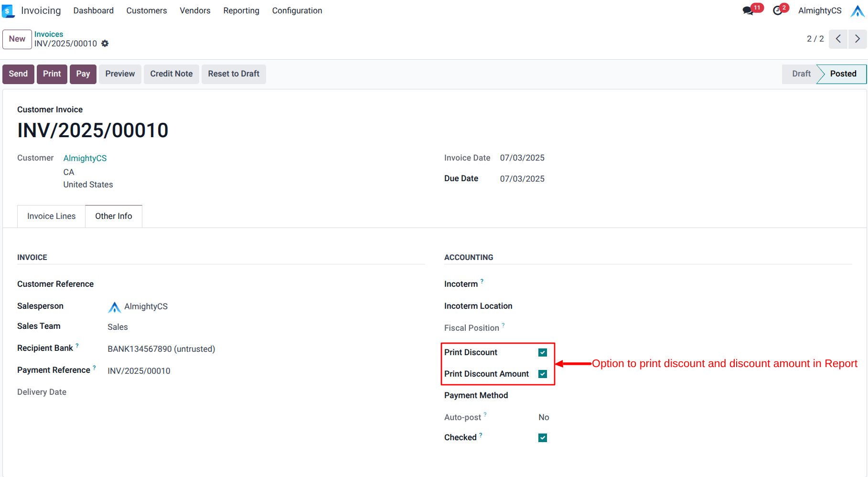
Task: Go to the next record arrow
Action: [857, 39]
